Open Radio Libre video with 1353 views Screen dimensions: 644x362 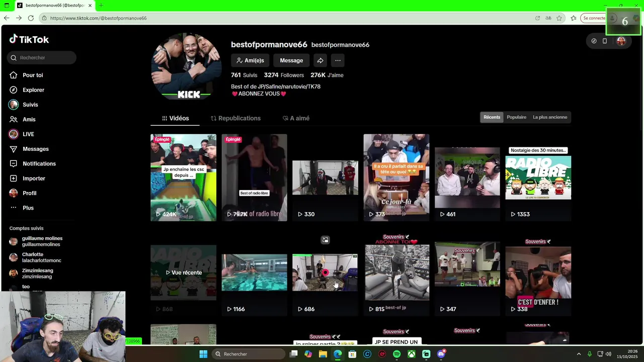[538, 177]
